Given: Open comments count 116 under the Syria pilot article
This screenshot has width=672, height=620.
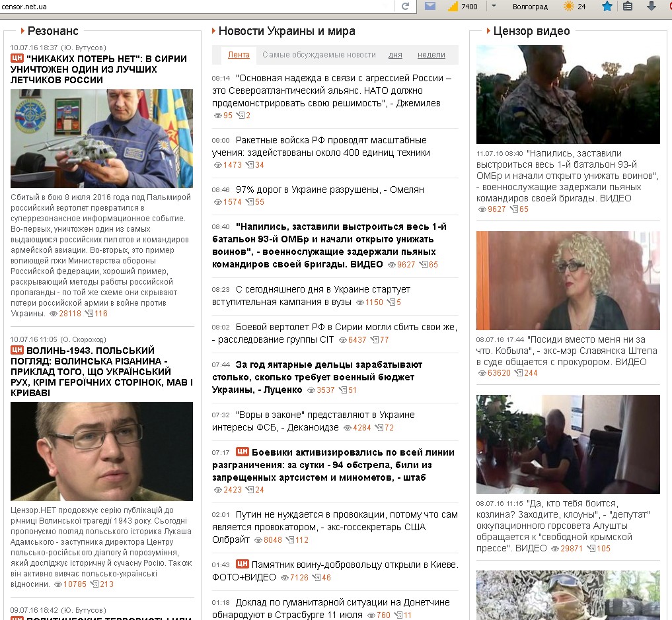Looking at the screenshot, I should (x=96, y=314).
